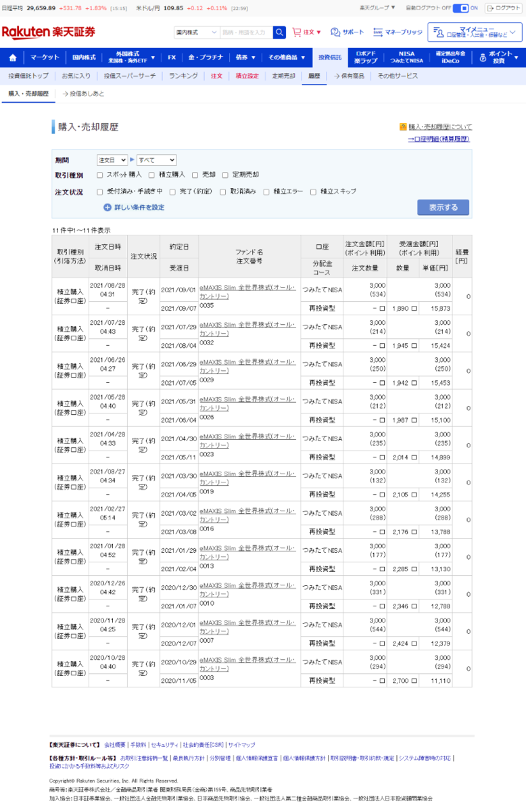This screenshot has height=812, width=526.
Task: Open サポート support icon link
Action: [x=348, y=32]
